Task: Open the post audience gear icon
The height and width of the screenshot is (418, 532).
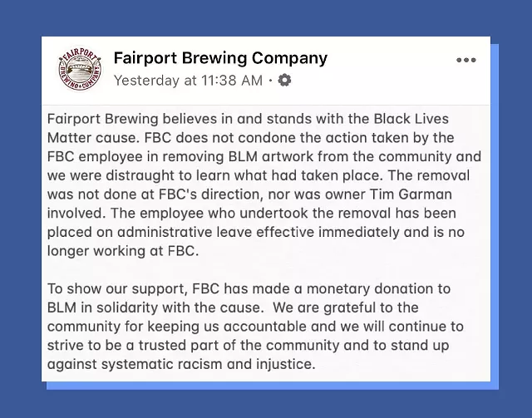Action: coord(285,81)
